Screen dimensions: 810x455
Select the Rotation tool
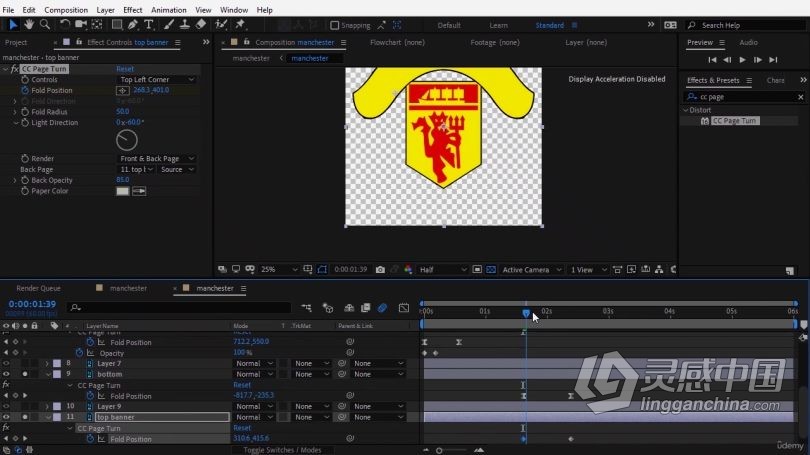[65, 24]
